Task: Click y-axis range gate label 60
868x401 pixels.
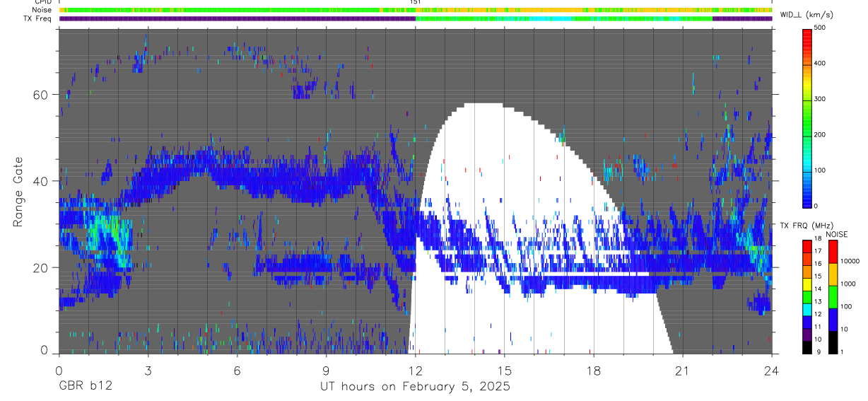Action: (41, 95)
